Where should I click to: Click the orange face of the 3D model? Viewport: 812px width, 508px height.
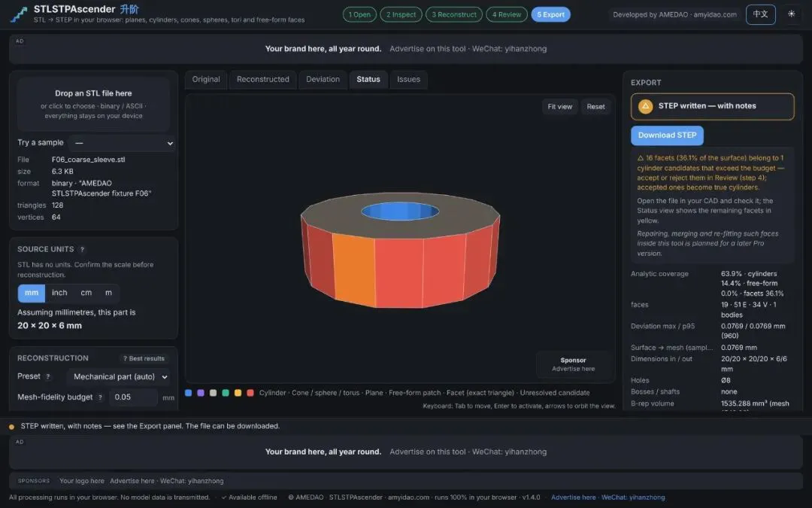pos(353,269)
